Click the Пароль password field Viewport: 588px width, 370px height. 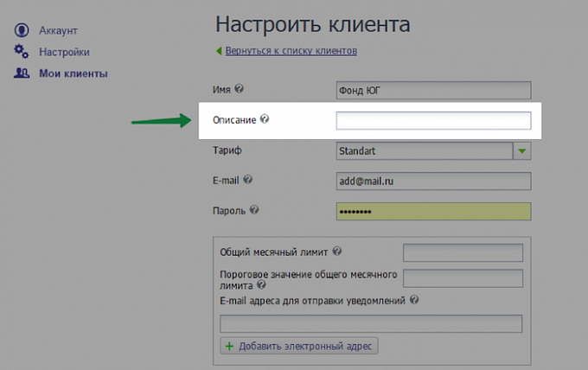(433, 212)
